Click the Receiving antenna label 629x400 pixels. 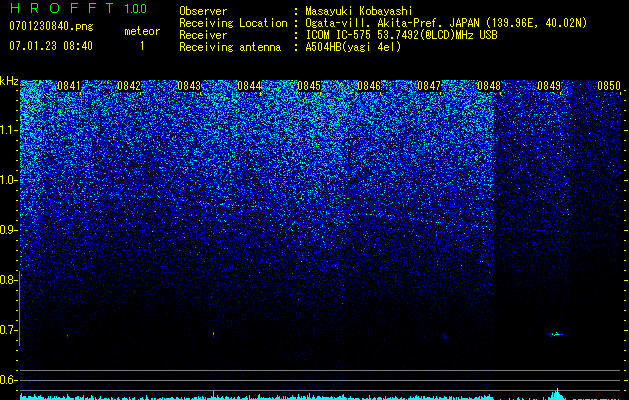coord(230,47)
